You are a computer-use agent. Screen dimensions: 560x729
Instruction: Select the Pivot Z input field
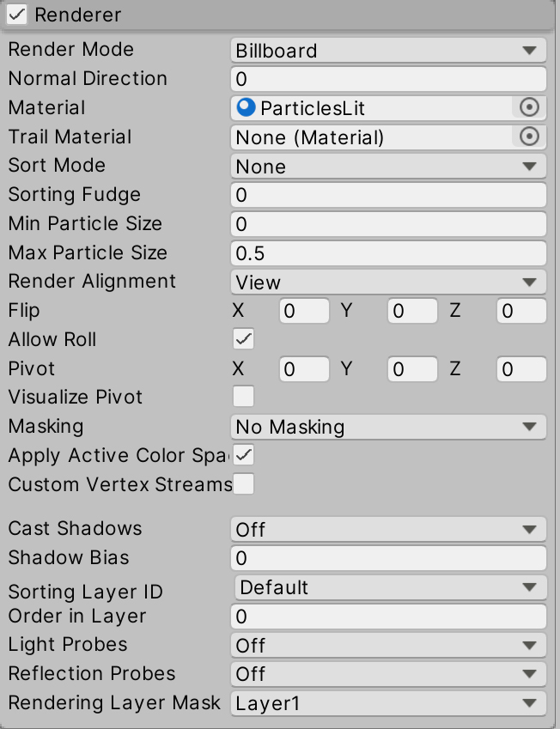point(521,368)
